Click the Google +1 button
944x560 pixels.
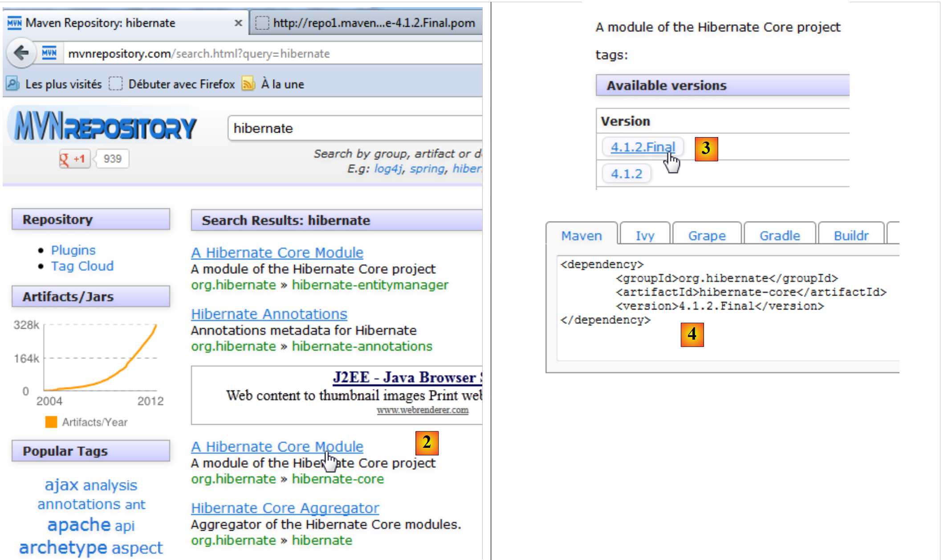click(74, 159)
